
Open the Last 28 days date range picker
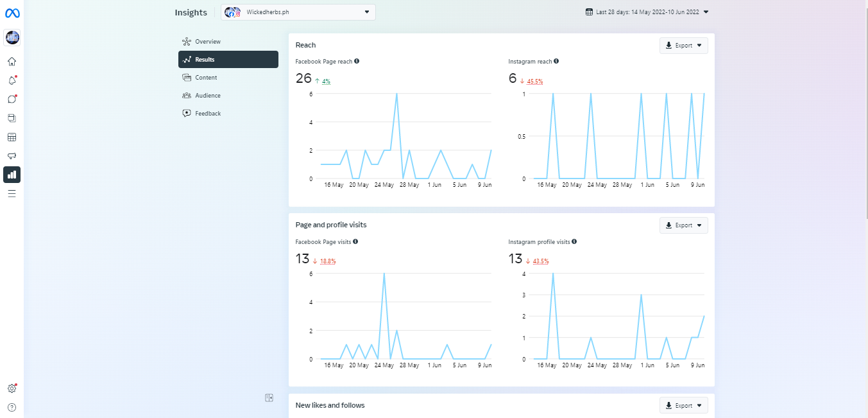click(x=647, y=12)
